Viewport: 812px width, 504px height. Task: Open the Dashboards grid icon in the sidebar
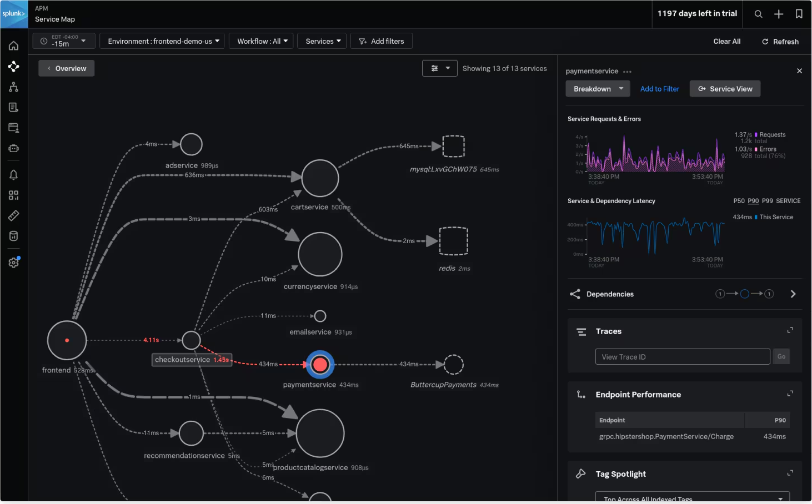point(13,195)
